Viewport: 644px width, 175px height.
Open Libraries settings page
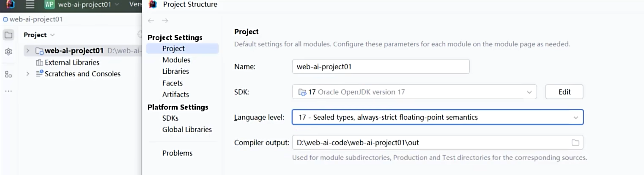(x=175, y=71)
